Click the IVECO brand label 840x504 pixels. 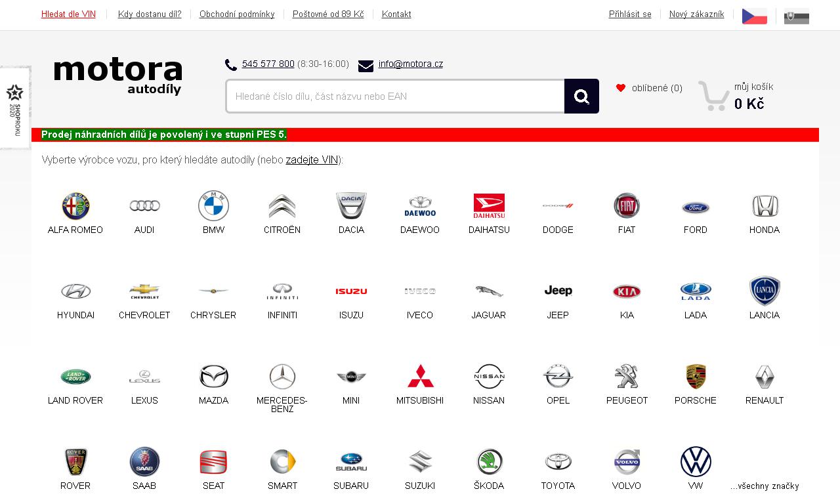pos(420,315)
